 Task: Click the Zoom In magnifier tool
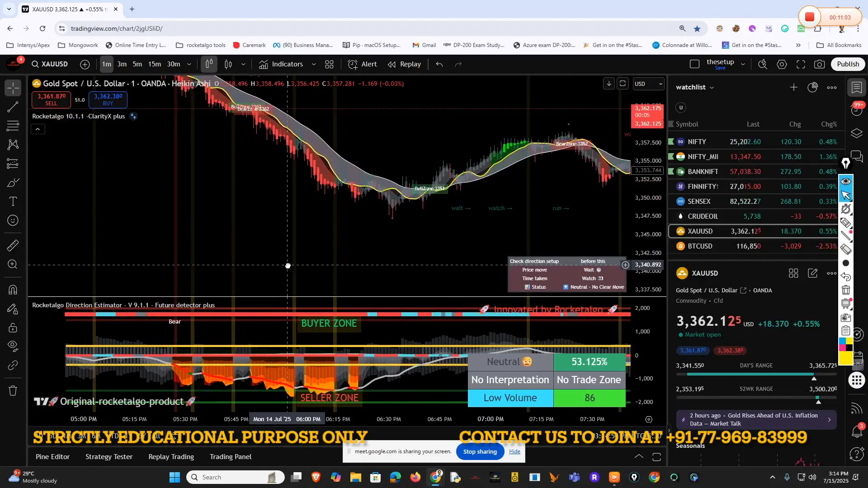(13, 265)
